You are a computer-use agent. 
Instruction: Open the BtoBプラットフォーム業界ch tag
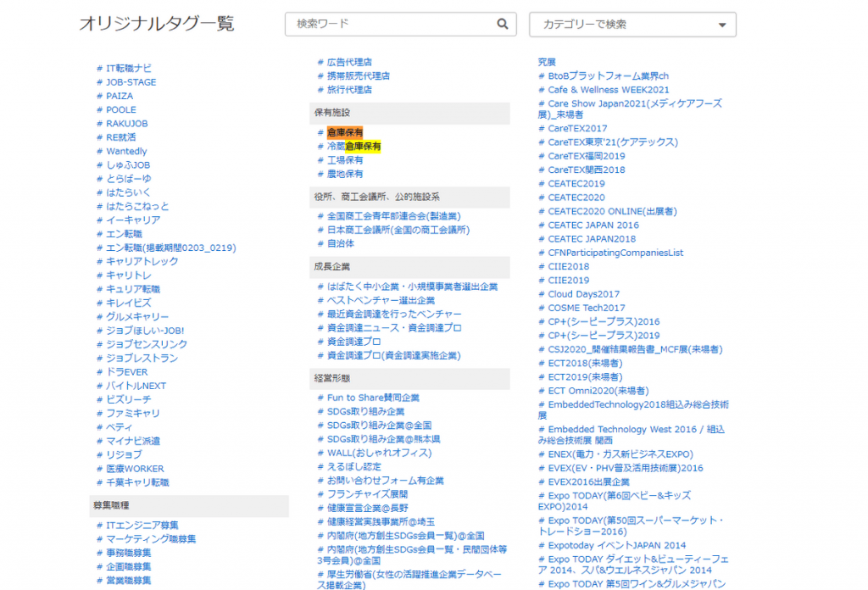(x=609, y=75)
